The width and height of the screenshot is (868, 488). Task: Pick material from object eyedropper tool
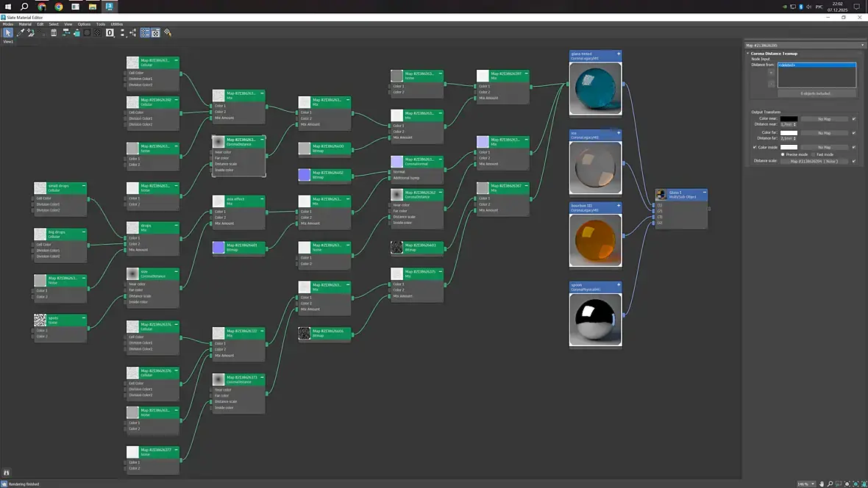click(20, 33)
